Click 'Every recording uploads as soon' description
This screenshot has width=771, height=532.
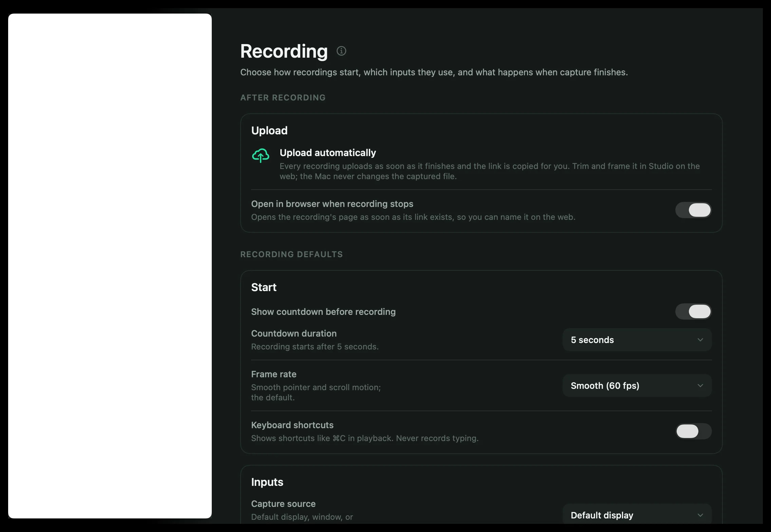(x=490, y=171)
